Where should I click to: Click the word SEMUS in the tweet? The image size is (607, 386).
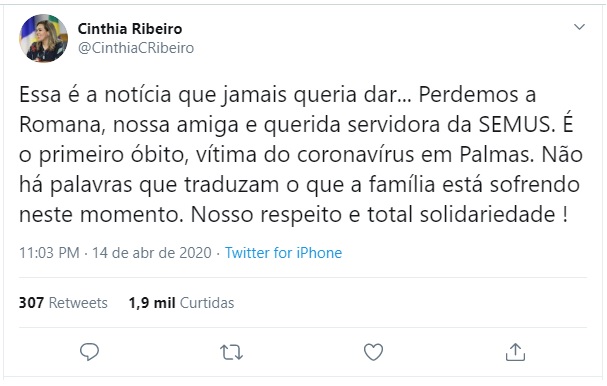coord(514,124)
